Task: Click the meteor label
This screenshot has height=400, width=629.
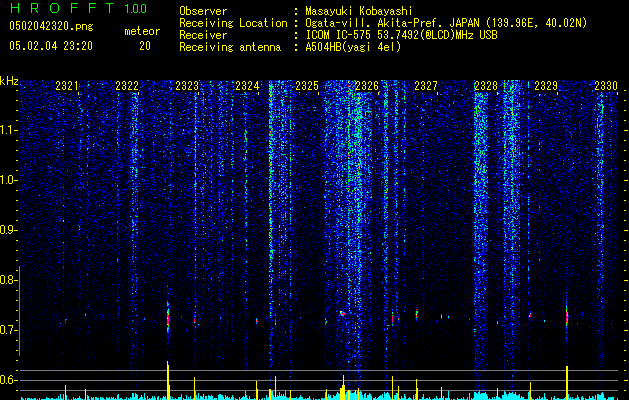Action: pos(142,31)
